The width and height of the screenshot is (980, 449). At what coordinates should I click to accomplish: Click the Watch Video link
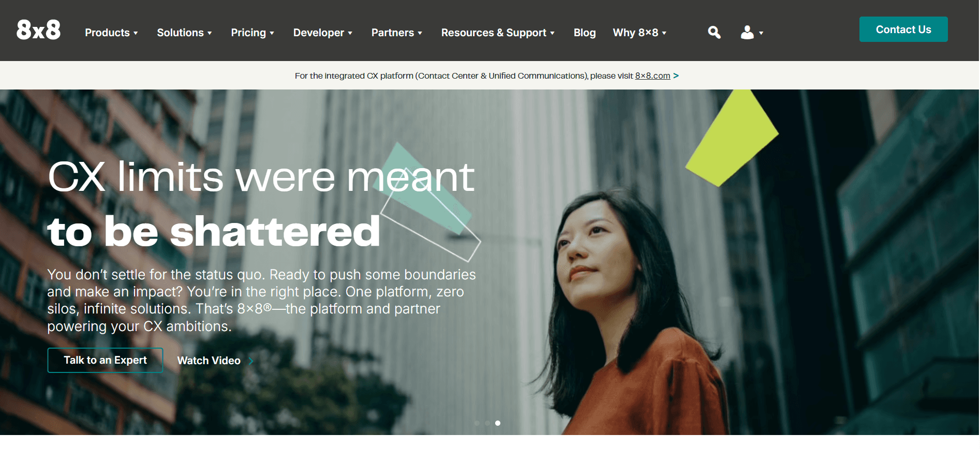point(209,361)
